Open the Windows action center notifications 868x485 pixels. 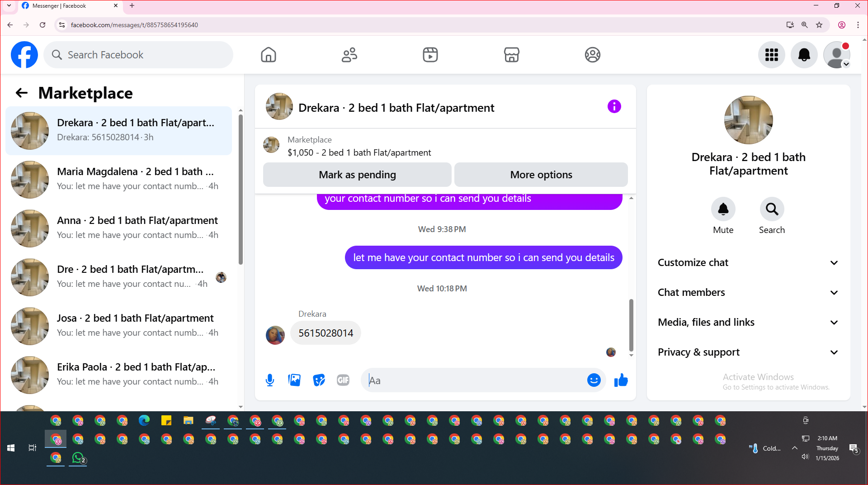(x=854, y=448)
